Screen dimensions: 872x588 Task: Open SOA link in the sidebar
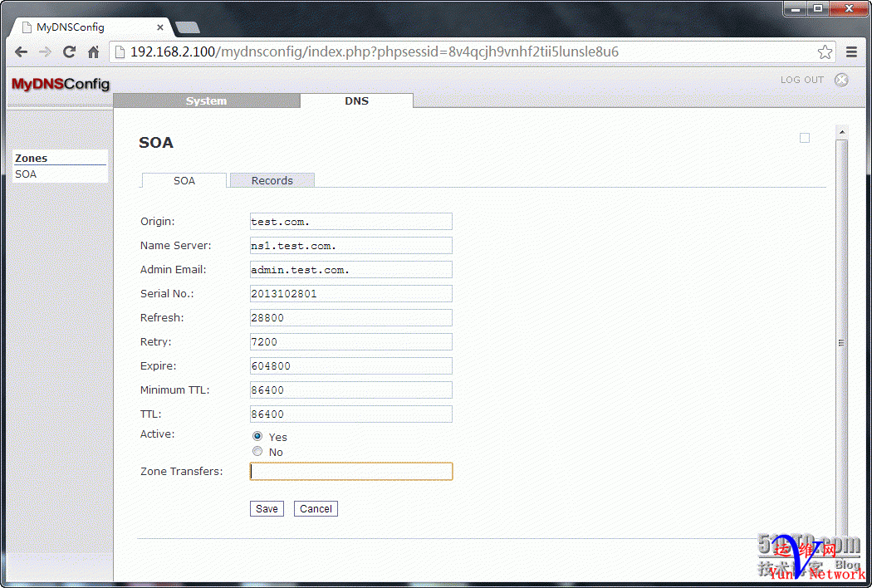point(26,174)
